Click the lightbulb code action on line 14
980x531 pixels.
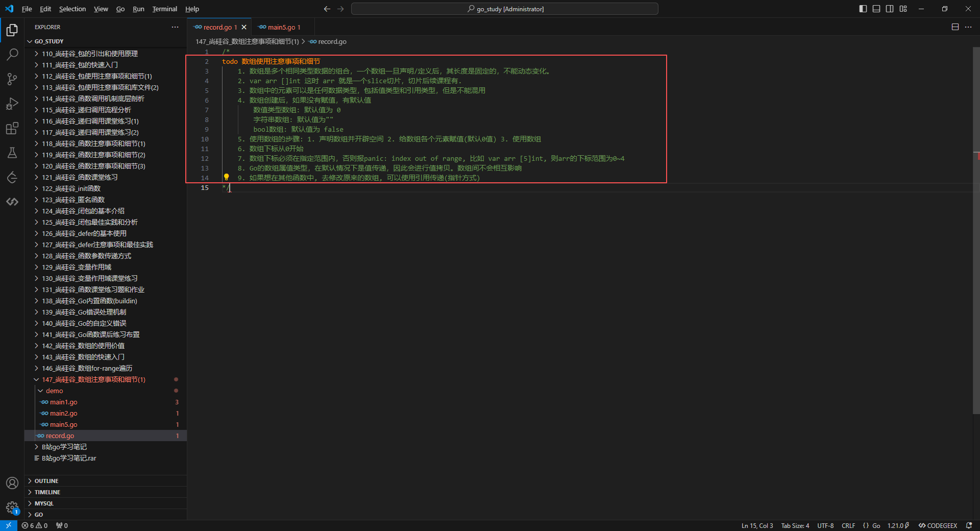226,177
